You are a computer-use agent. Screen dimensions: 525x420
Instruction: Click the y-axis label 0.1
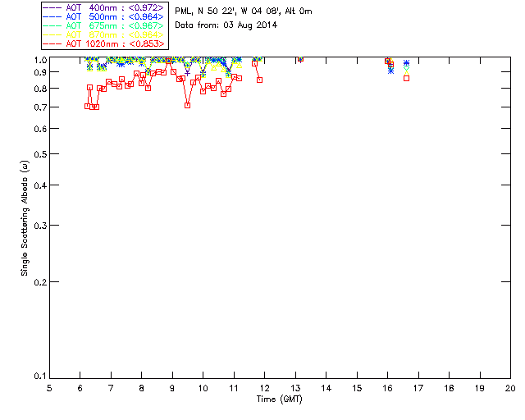[x=40, y=377]
